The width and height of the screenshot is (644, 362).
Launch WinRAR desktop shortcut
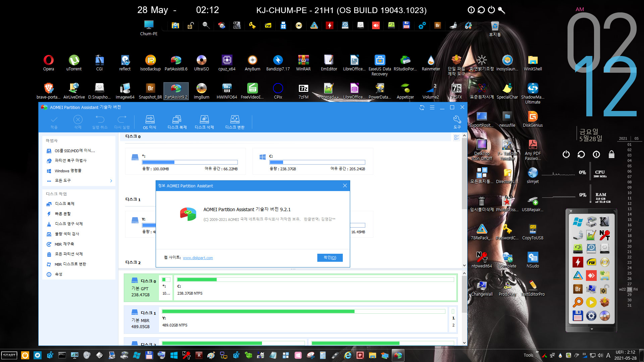(x=303, y=63)
